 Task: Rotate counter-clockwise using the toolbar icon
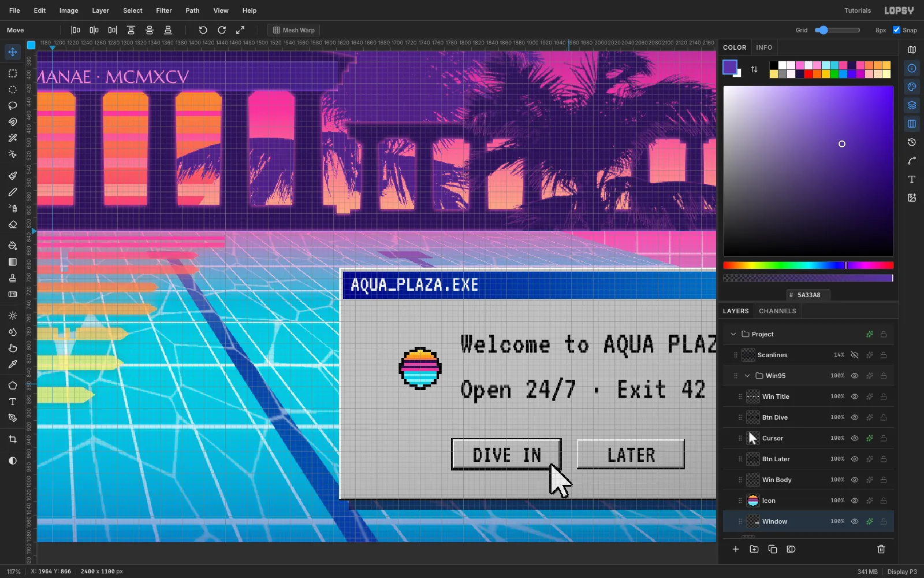pos(203,30)
